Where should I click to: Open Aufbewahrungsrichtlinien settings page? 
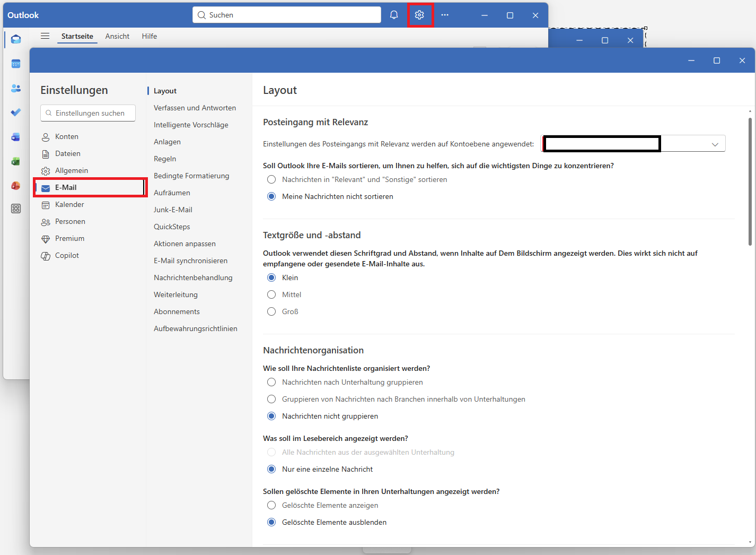coord(196,328)
